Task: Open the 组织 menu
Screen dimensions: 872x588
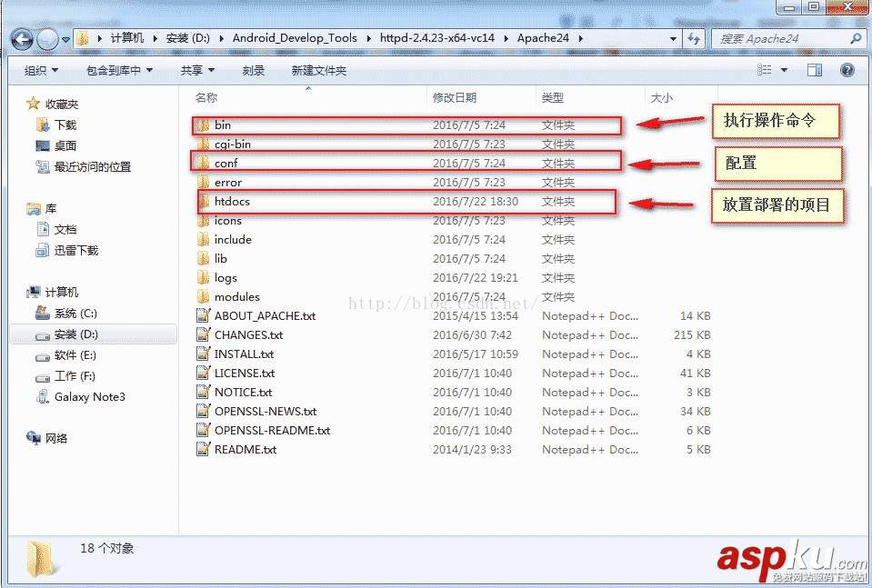Action: (41, 71)
